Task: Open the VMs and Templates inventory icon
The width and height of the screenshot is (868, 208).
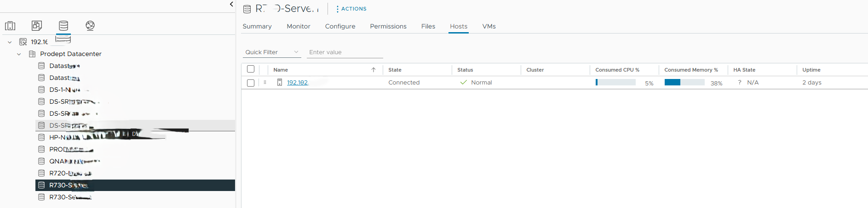Action: (x=37, y=26)
